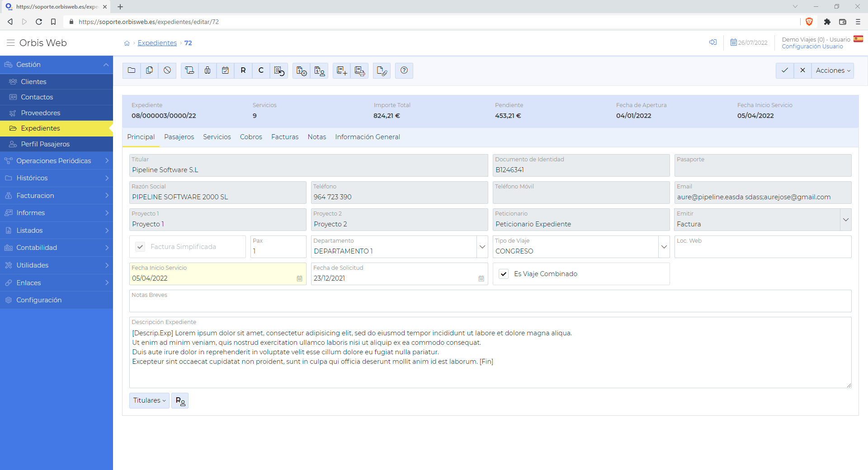The height and width of the screenshot is (470, 868).
Task: Click the home icon in breadcrumb
Action: 127,43
